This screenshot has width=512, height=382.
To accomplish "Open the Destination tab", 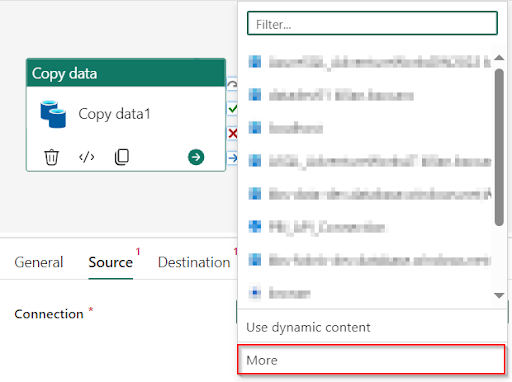I will point(194,262).
